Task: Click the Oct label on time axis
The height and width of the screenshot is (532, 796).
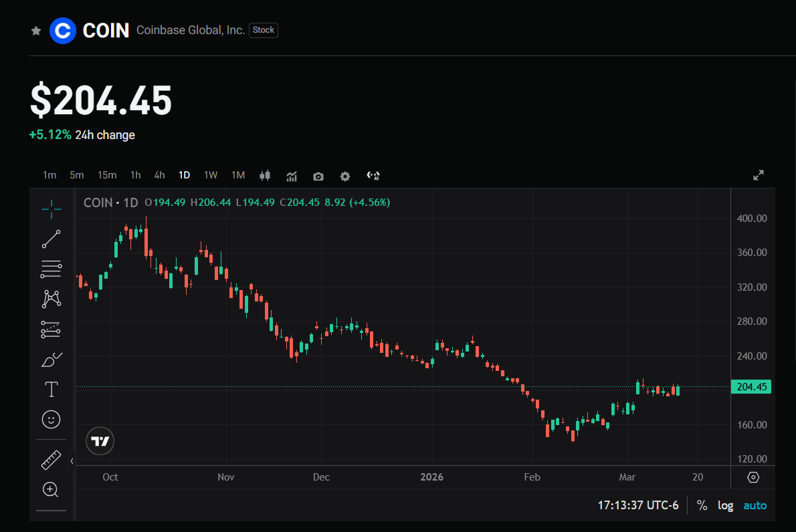Action: tap(110, 477)
